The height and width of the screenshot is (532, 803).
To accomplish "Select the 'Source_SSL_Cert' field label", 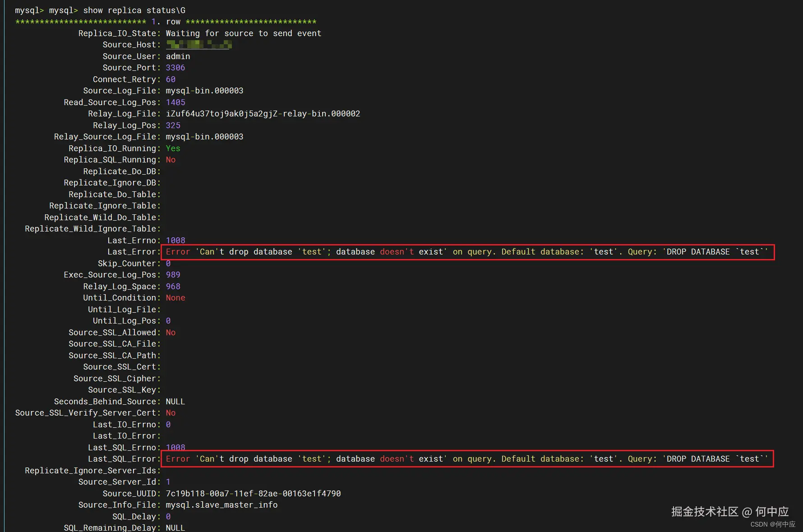I will pos(120,367).
